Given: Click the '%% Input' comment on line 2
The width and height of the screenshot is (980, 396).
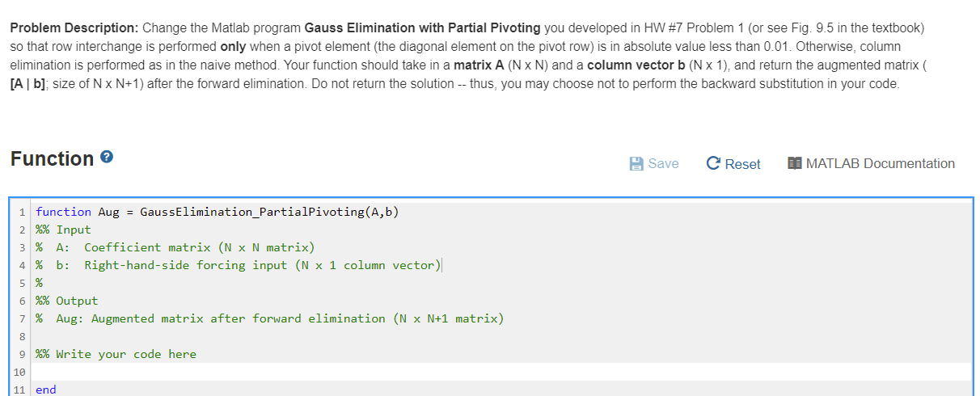Looking at the screenshot, I should [x=63, y=230].
